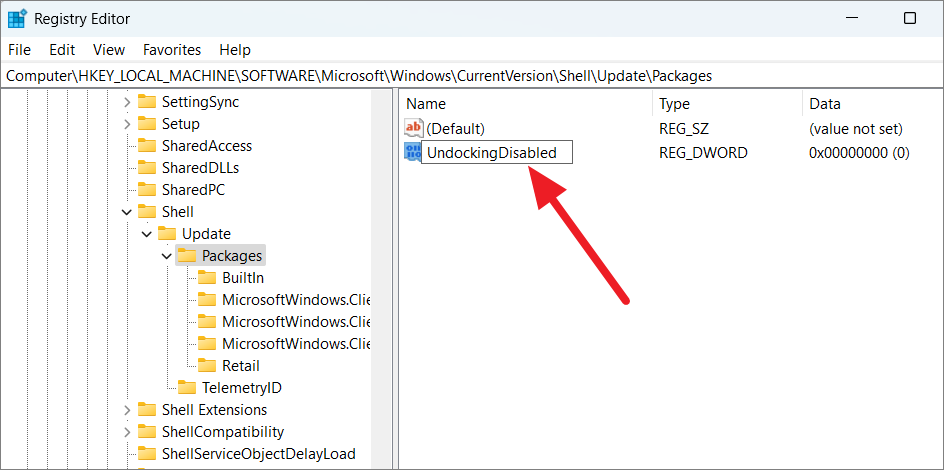Open the Edit menu

pyautogui.click(x=62, y=49)
